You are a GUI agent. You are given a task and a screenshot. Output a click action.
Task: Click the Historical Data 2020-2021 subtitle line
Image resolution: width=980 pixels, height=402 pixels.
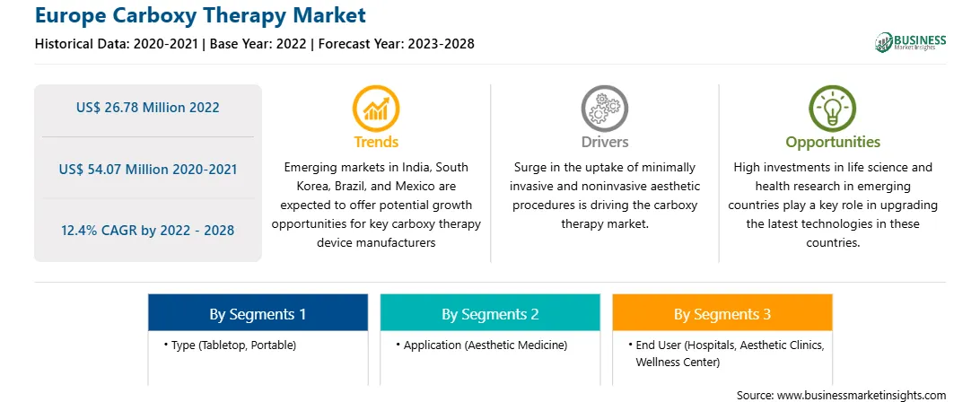[254, 44]
